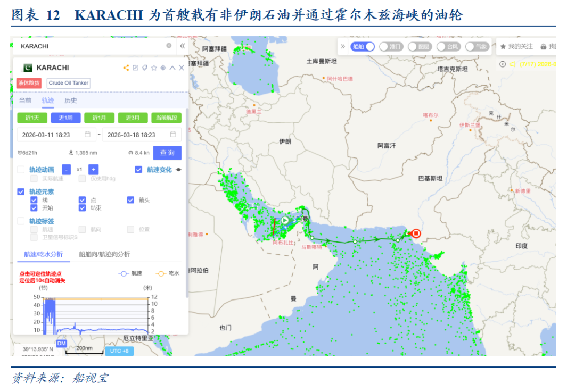Viewport: 575px width, 392px height.
Task: Switch to the 历史 history tab
Action: point(71,101)
